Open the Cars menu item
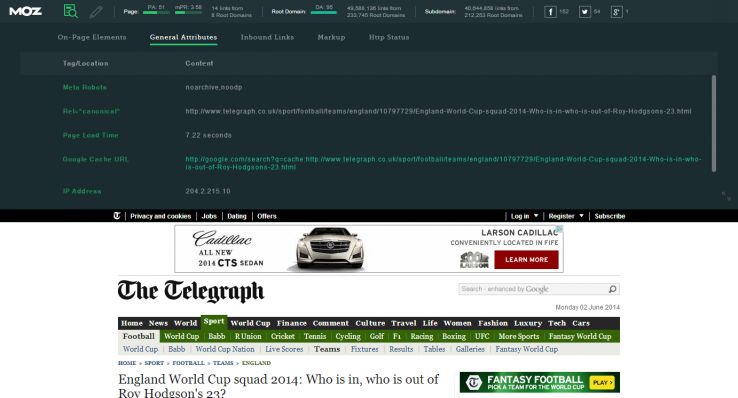738x398 pixels. (581, 323)
